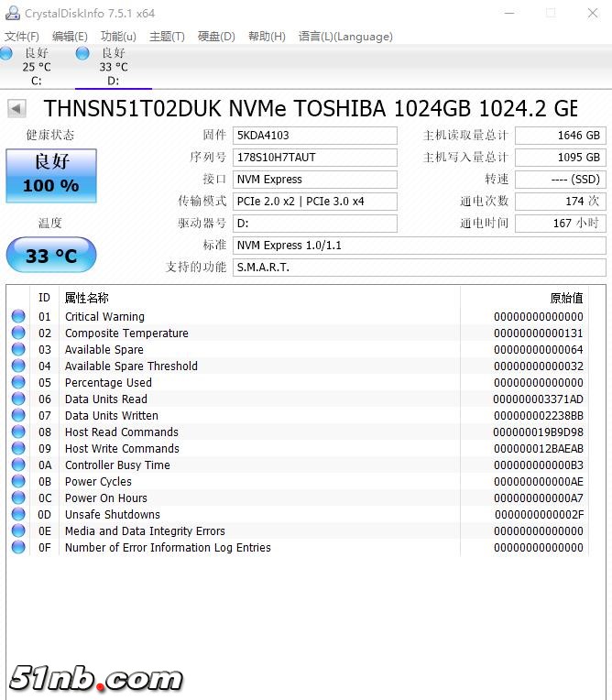
Task: Select the D: drive status orb
Action: (x=83, y=55)
